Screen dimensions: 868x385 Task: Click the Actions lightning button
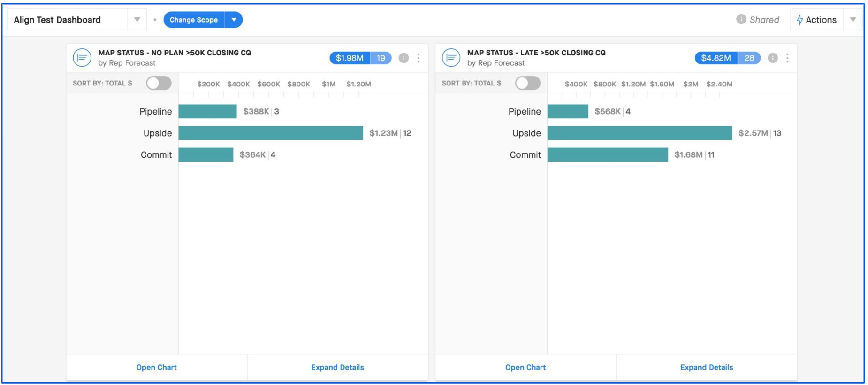tap(816, 20)
